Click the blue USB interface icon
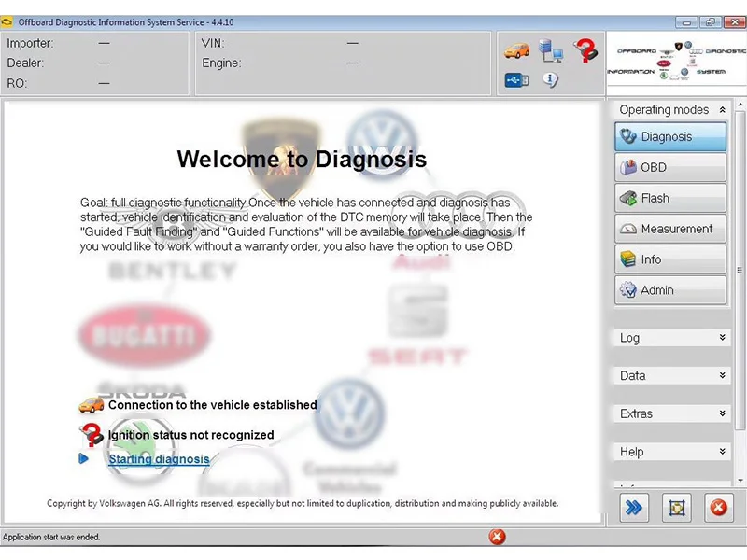 tap(516, 80)
